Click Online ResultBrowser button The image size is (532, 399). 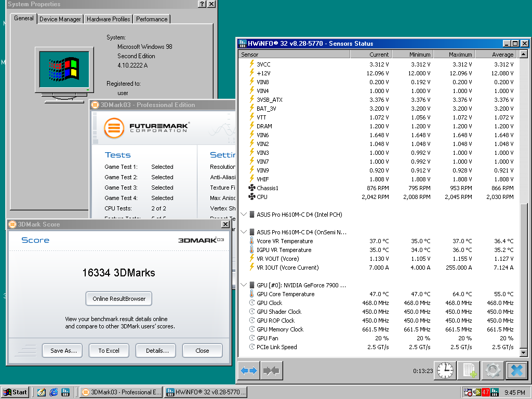(x=119, y=299)
